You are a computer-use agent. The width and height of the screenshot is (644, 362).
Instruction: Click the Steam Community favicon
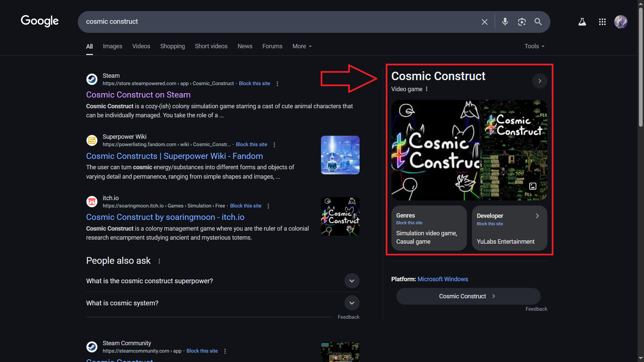pyautogui.click(x=92, y=347)
